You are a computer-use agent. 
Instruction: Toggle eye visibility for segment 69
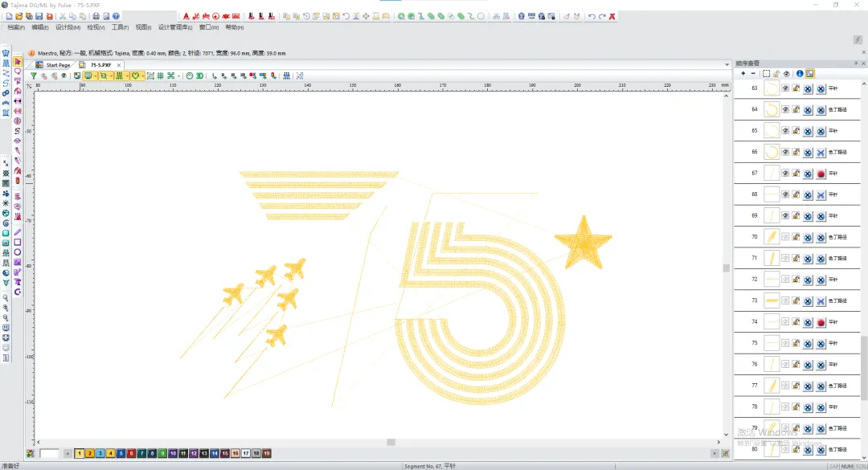785,216
